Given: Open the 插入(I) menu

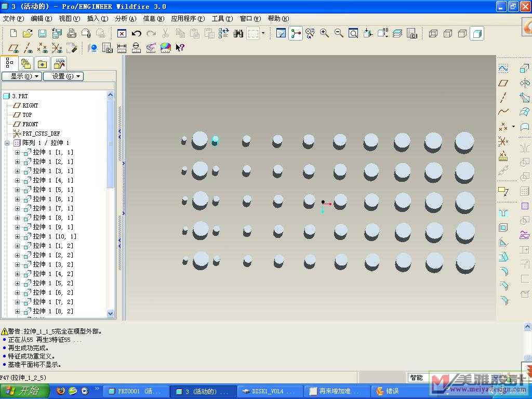Looking at the screenshot, I should 97,19.
